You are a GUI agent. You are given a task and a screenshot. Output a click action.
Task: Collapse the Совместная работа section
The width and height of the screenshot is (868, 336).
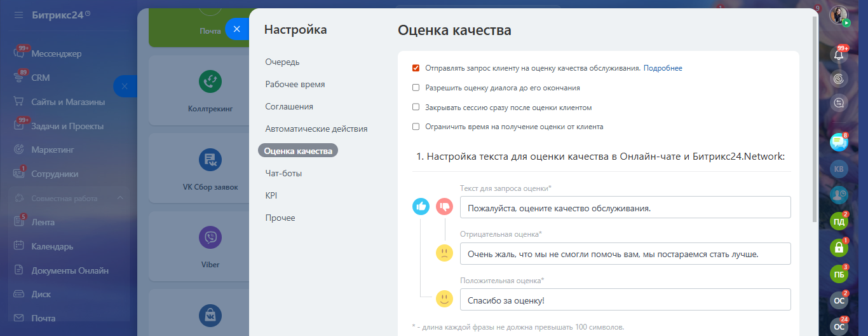(x=120, y=199)
